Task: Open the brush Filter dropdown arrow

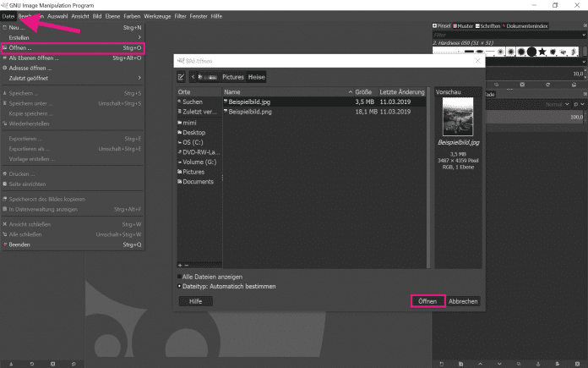Action: click(581, 36)
